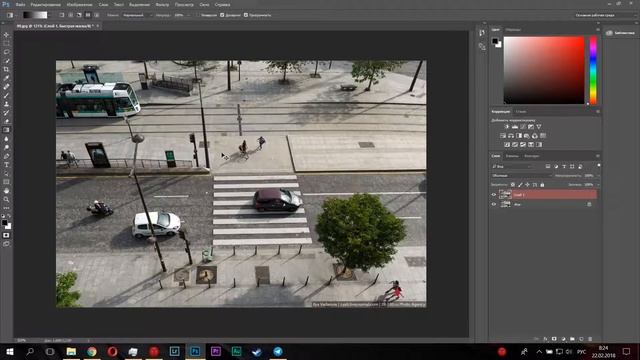
Task: Select the Gradient tool in toolbox
Action: click(x=6, y=130)
